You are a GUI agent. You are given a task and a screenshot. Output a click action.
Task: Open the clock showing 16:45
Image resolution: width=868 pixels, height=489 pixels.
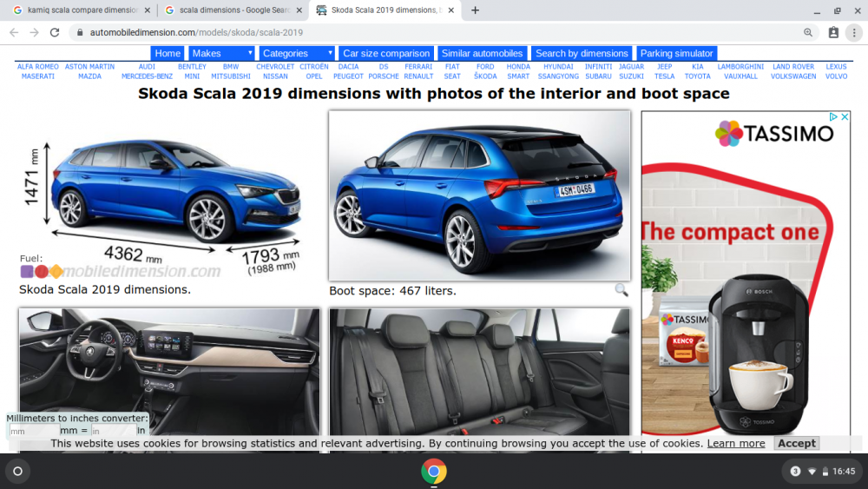(x=844, y=472)
